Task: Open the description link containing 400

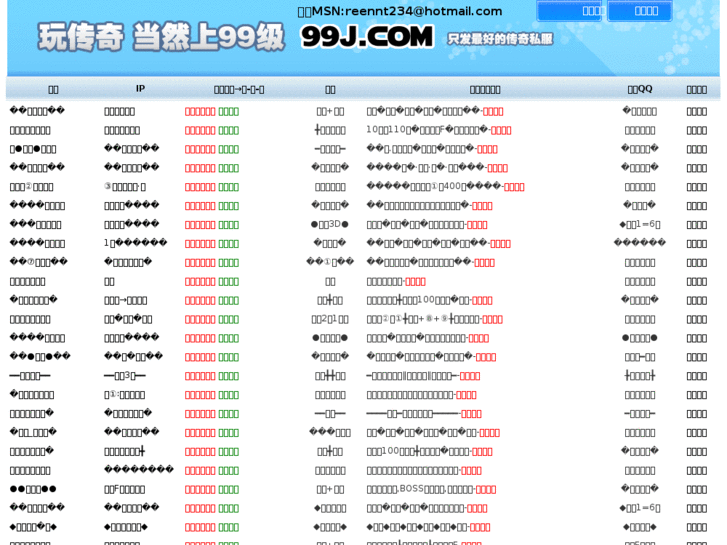Action: 445,187
